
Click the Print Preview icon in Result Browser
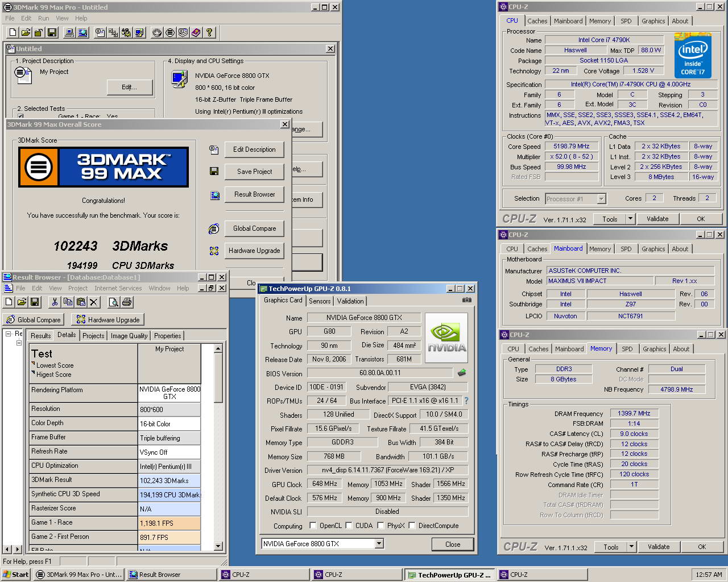coord(114,302)
